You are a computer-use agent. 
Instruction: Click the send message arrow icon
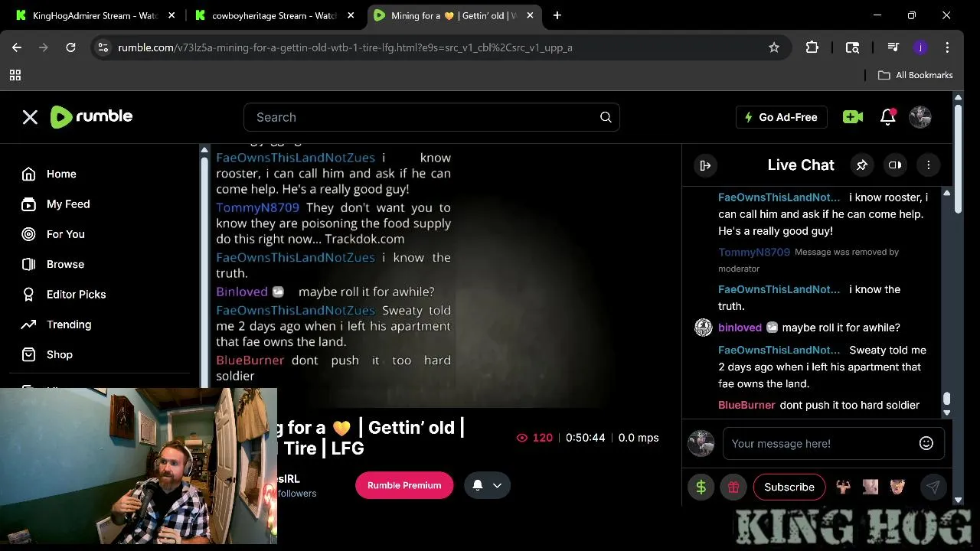click(933, 487)
